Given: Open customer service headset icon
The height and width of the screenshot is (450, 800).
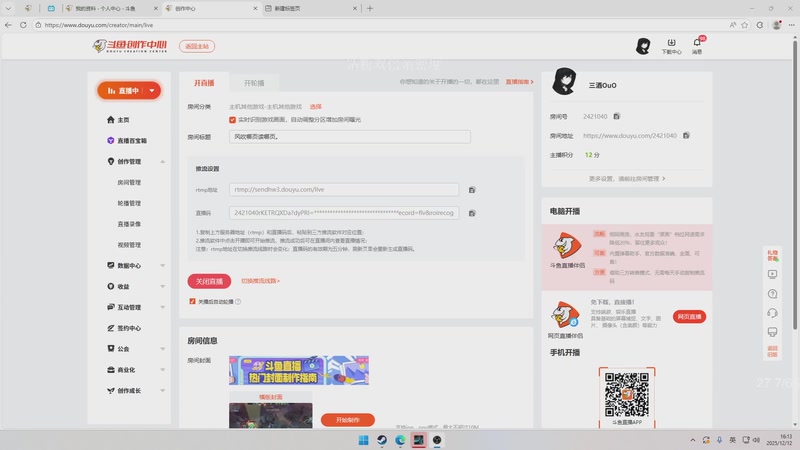Looking at the screenshot, I should point(772,313).
